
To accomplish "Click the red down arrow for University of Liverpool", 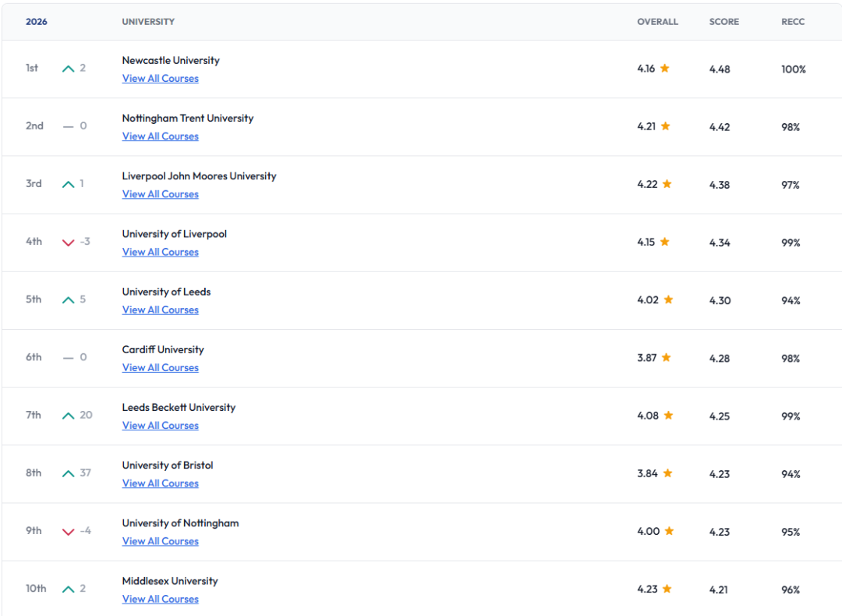I will [68, 243].
